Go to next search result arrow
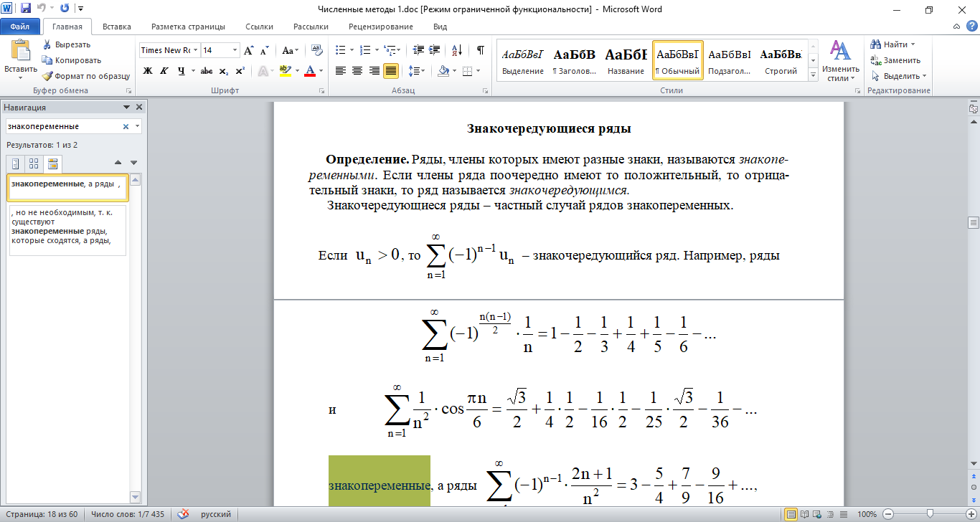This screenshot has height=522, width=980. (x=133, y=163)
